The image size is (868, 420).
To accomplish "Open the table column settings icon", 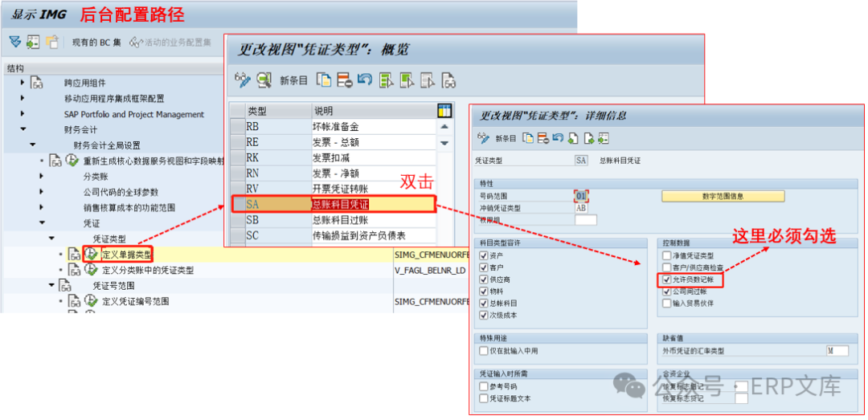I will (x=444, y=110).
